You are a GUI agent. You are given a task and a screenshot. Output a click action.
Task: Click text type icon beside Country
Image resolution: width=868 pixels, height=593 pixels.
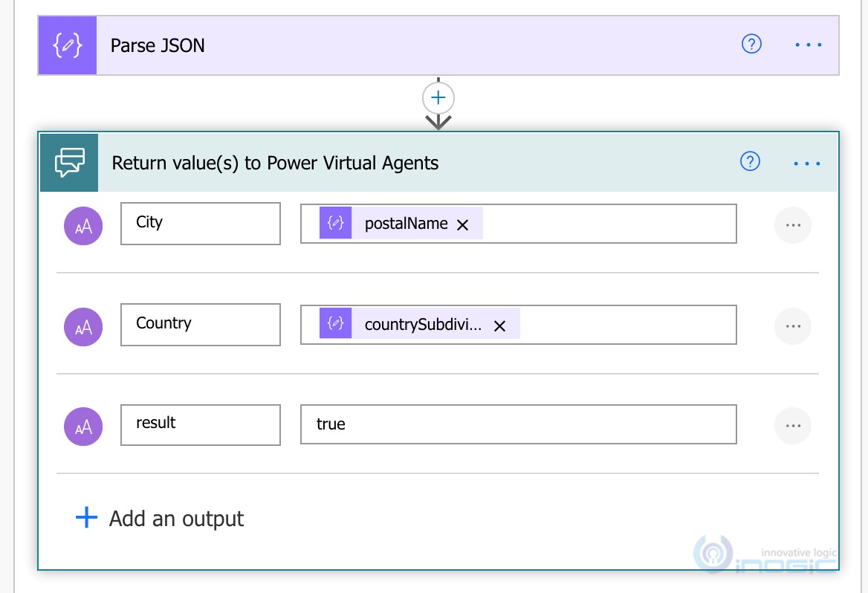point(83,325)
